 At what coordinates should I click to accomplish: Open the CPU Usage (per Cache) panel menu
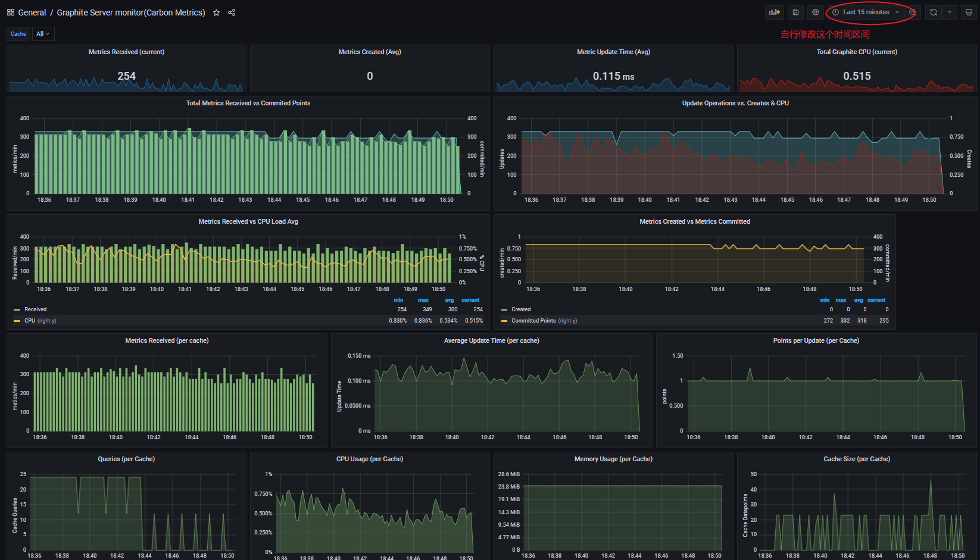[369, 459]
